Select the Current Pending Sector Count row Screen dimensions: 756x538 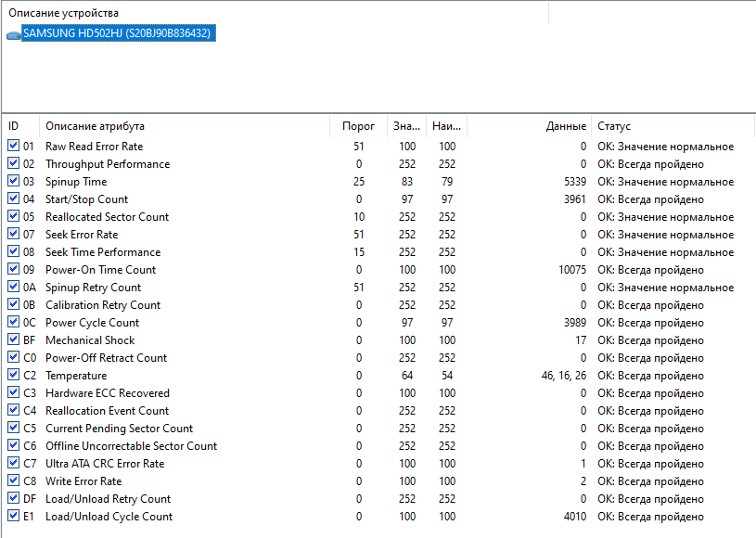click(119, 429)
